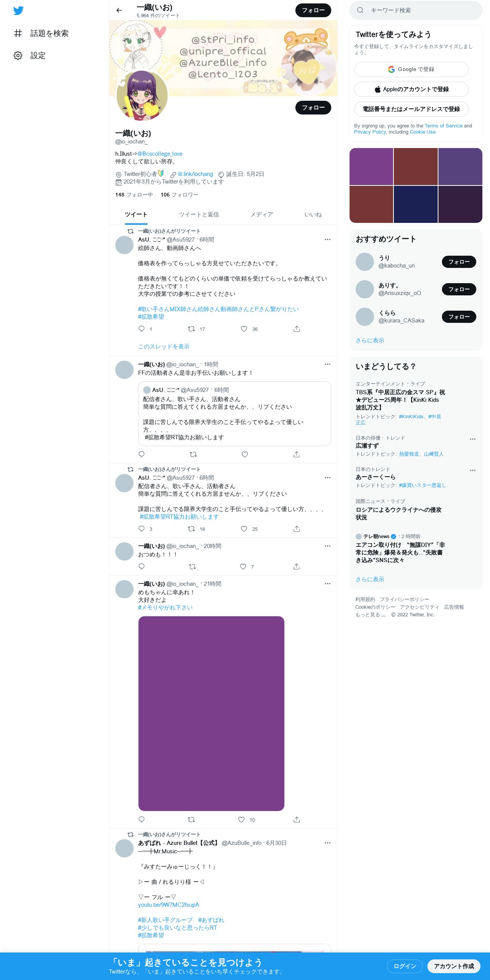Retweet the おつめも！！！ tweet
This screenshot has width=490, height=980.
pyautogui.click(x=192, y=566)
